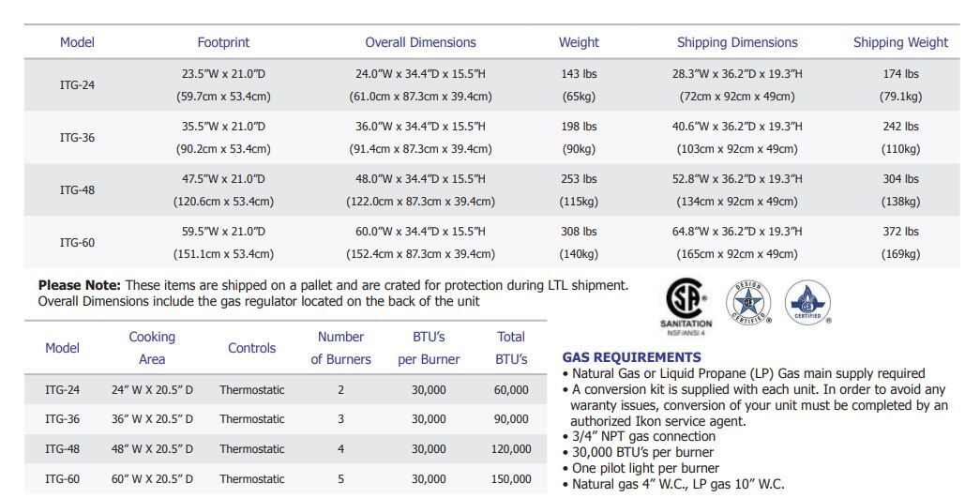The width and height of the screenshot is (980, 498).
Task: Click the 253 lbs weight cell
Action: click(579, 179)
